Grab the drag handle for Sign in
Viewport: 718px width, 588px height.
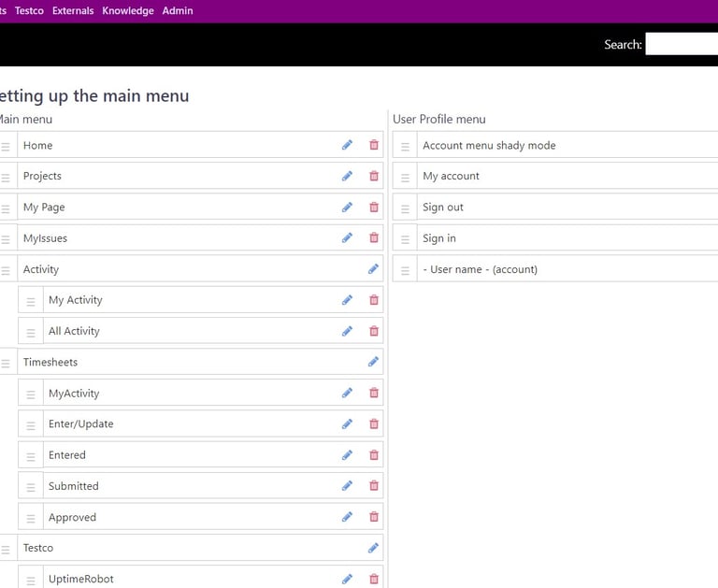[405, 239]
